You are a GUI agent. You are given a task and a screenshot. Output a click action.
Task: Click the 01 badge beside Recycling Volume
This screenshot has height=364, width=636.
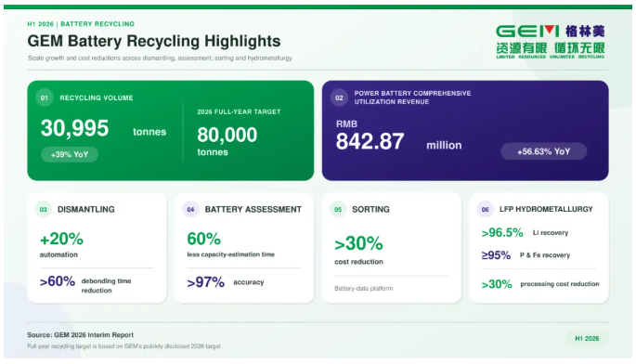(45, 97)
